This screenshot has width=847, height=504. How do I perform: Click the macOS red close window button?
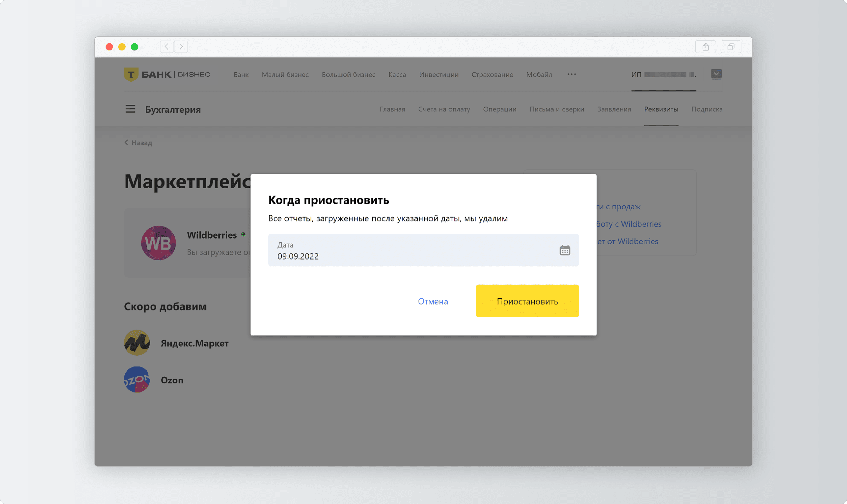point(109,46)
